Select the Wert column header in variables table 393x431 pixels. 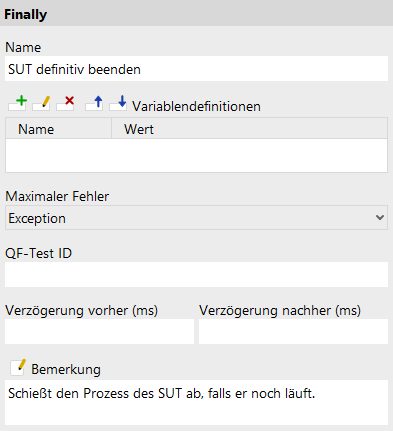click(249, 129)
